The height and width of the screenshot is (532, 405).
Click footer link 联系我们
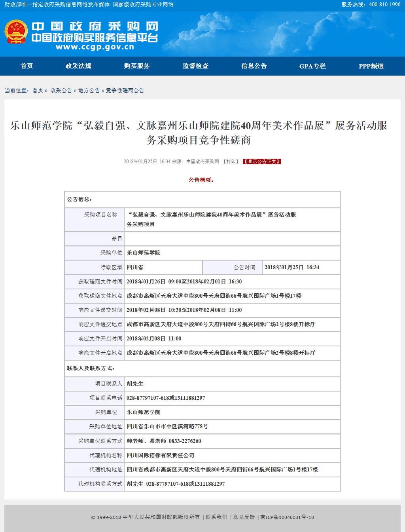click(x=216, y=517)
